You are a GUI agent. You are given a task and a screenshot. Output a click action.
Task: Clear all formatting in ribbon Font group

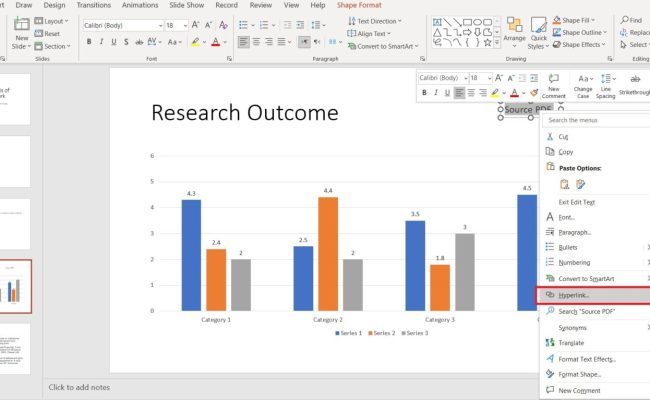(223, 25)
